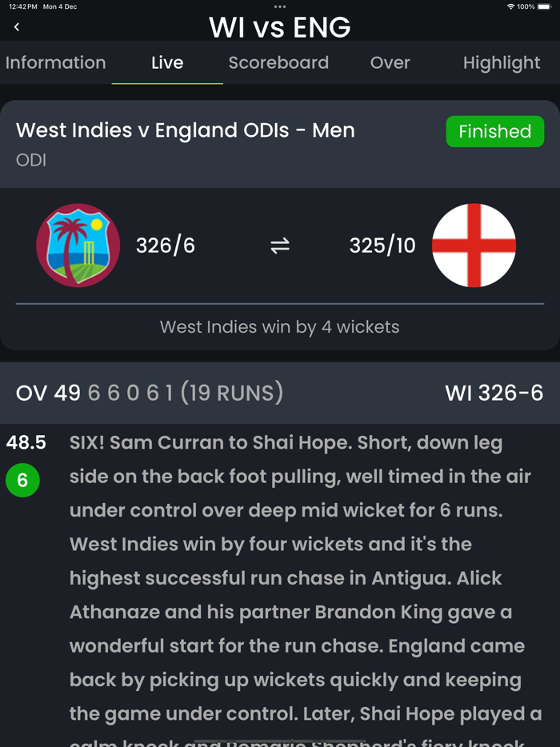560x747 pixels.
Task: Switch to the Over tab
Action: [390, 62]
